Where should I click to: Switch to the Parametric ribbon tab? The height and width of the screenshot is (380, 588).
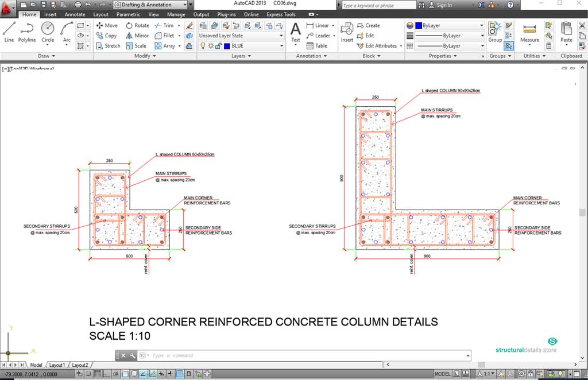pyautogui.click(x=128, y=14)
